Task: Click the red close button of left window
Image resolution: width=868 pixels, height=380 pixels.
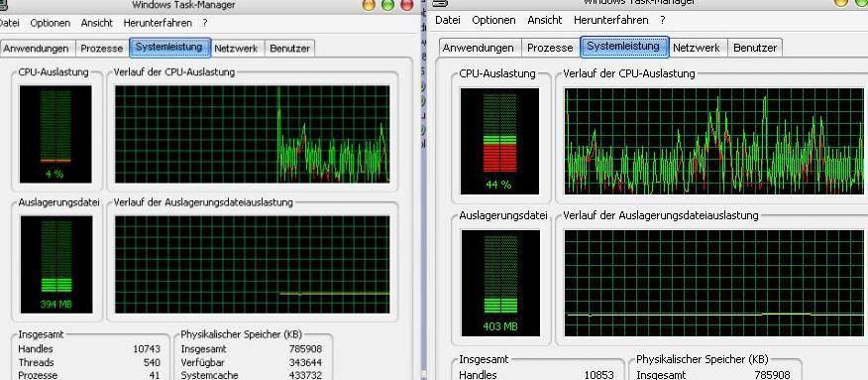Action: click(407, 4)
